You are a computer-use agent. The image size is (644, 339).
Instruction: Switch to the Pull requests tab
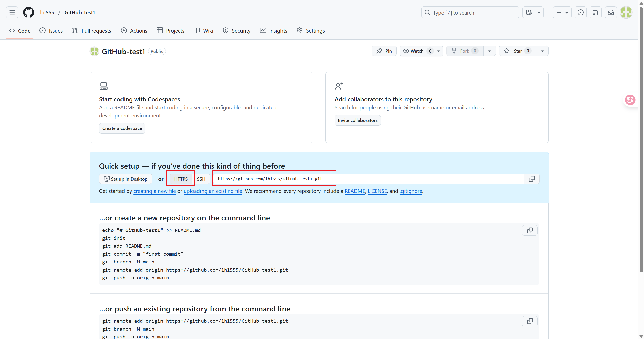[92, 31]
